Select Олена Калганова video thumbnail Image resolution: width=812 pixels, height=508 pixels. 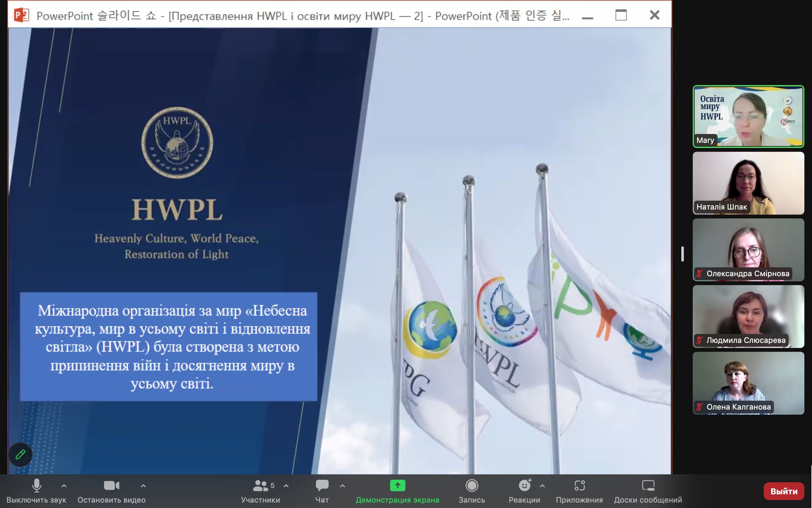tap(748, 383)
